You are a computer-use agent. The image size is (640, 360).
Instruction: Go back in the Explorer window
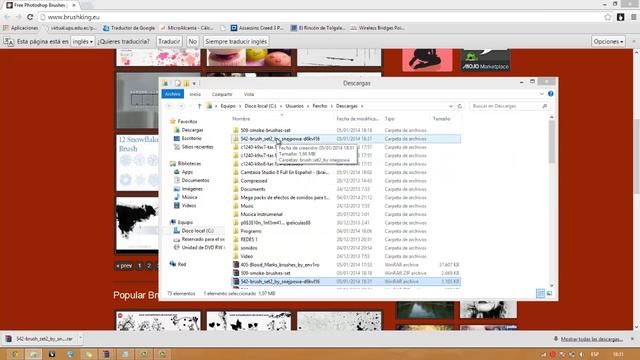(169, 106)
